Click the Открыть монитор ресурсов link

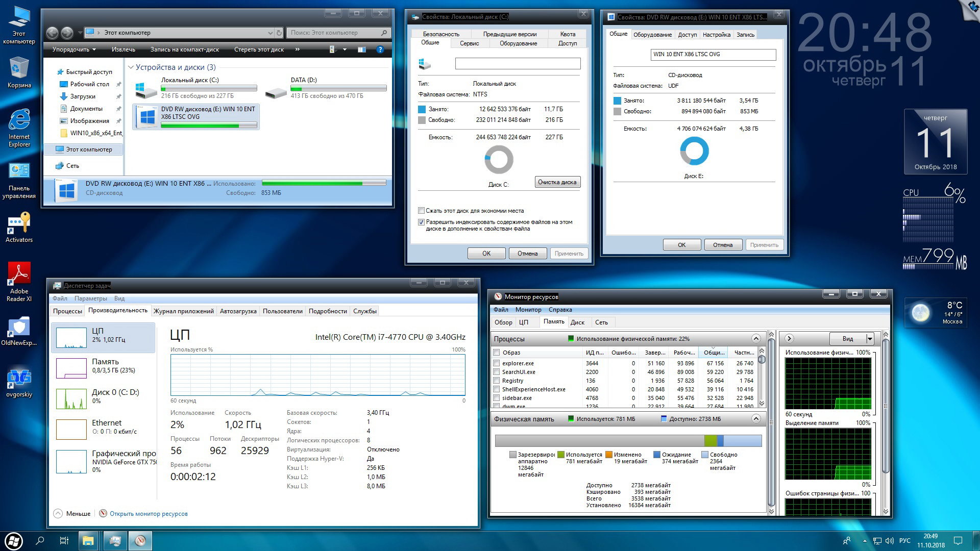coord(149,514)
